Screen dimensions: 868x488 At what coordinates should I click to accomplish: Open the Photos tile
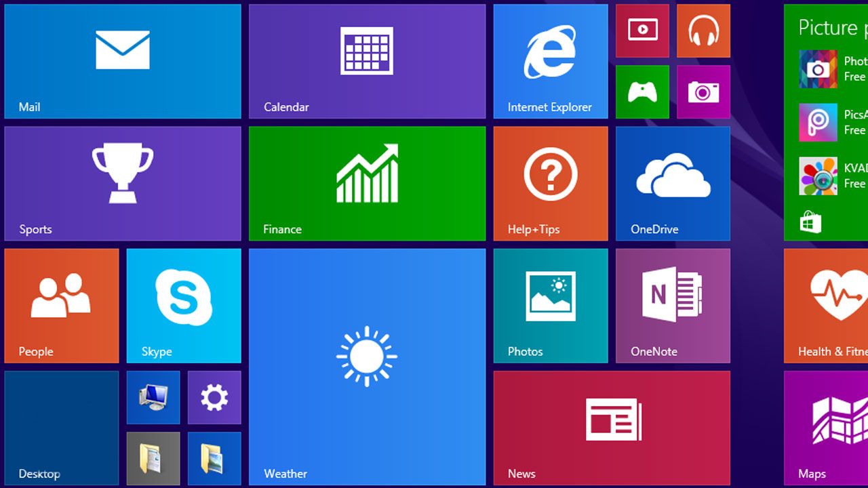[x=551, y=306]
